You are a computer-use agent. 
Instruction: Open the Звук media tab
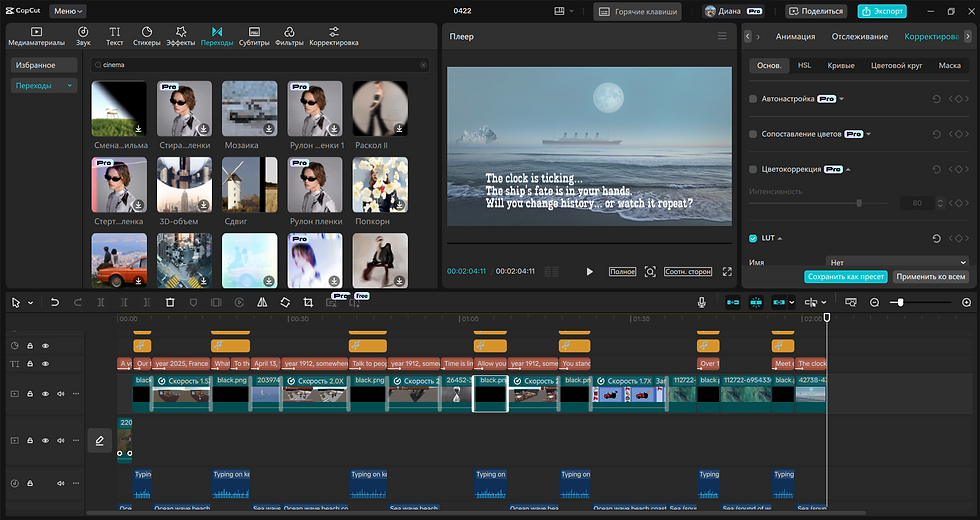coord(83,36)
